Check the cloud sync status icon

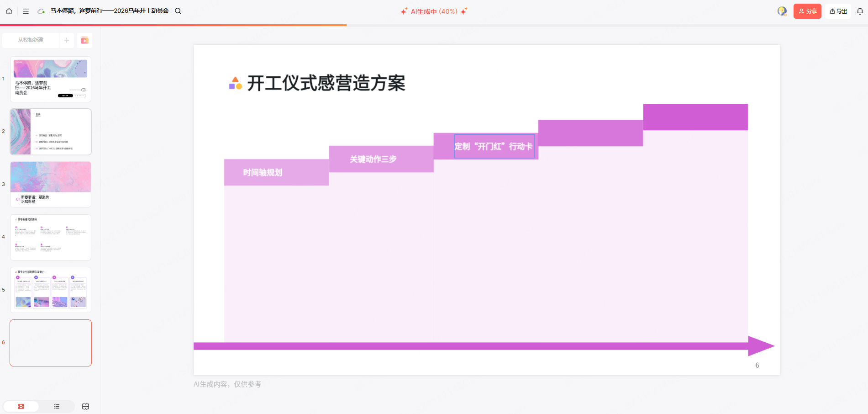[41, 11]
